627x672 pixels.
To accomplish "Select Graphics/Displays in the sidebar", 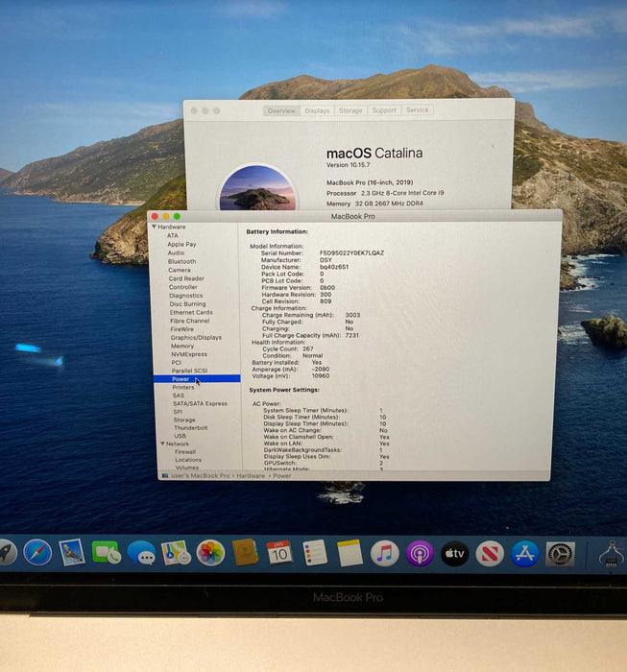I will point(196,338).
